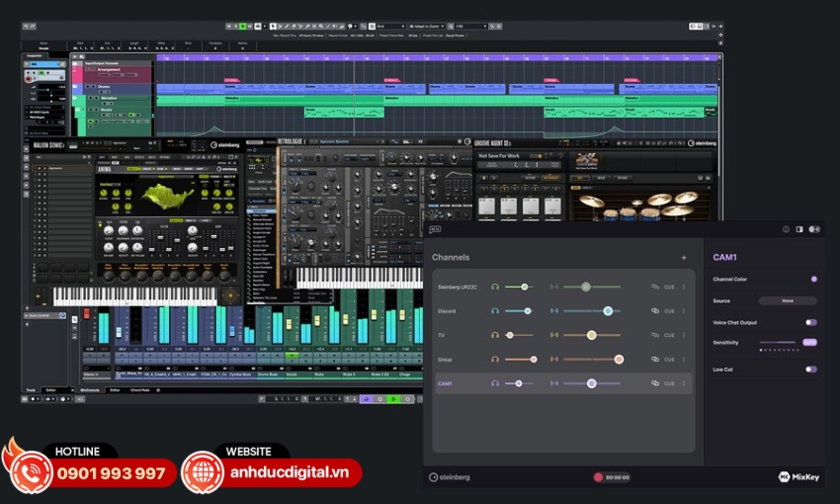
Task: Pick the CAM1 Channel Color swatch
Action: point(814,279)
